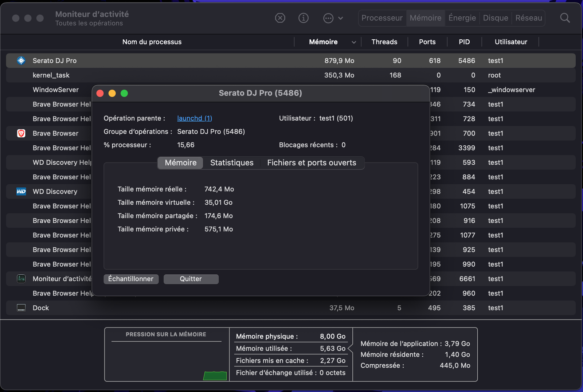Click memory value 350,3 Mo of kernel_task
This screenshot has height=392, width=583.
[339, 75]
